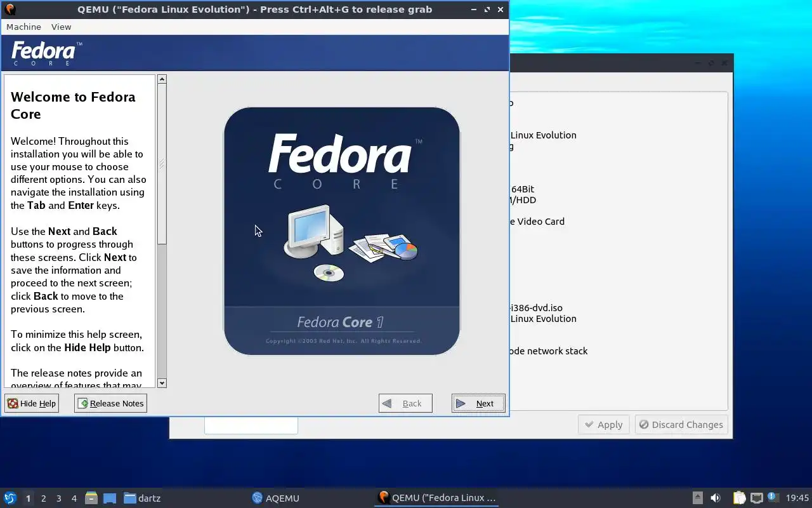This screenshot has width=812, height=508.
Task: Switch to workspace 2
Action: [44, 498]
